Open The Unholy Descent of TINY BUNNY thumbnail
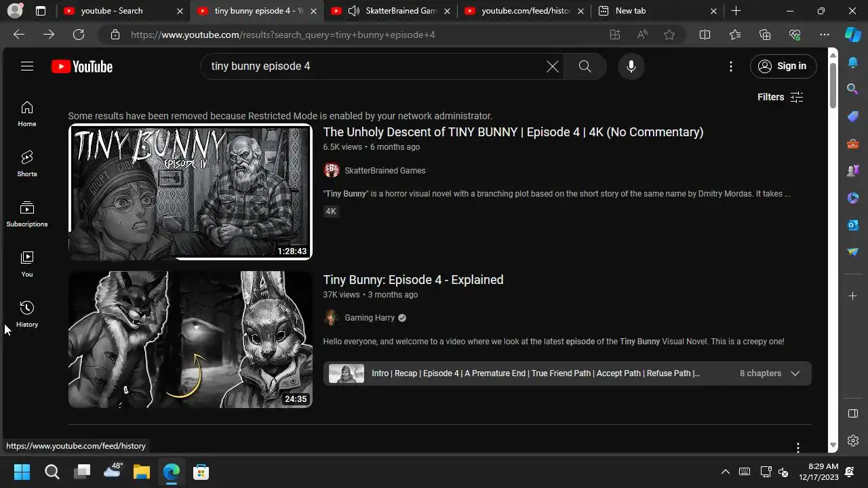This screenshot has height=488, width=868. (x=191, y=192)
